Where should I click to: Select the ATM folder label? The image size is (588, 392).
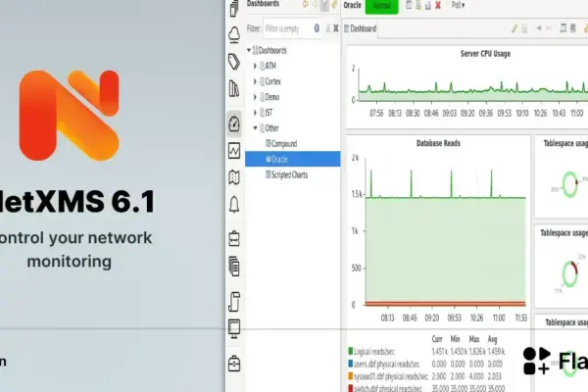point(270,66)
